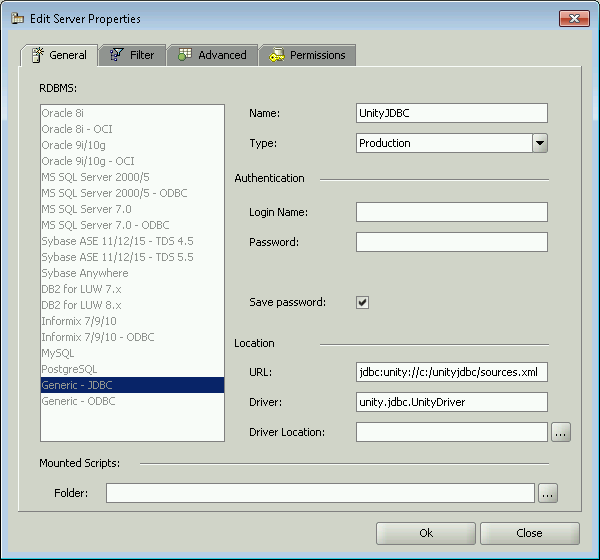
Task: Click into the Name field
Action: pyautogui.click(x=452, y=113)
